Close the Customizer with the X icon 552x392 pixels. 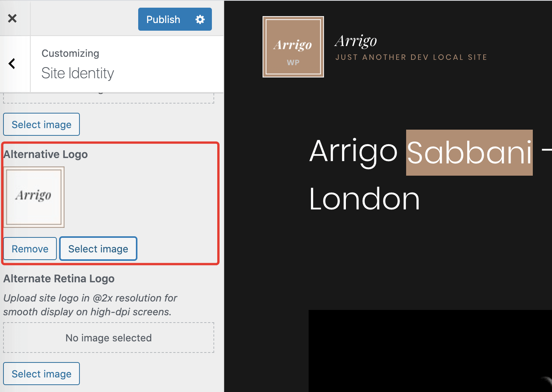tap(12, 18)
